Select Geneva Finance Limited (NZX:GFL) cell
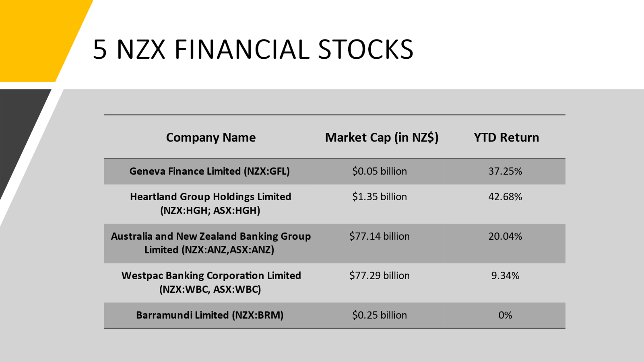The height and width of the screenshot is (362, 644). [x=209, y=171]
